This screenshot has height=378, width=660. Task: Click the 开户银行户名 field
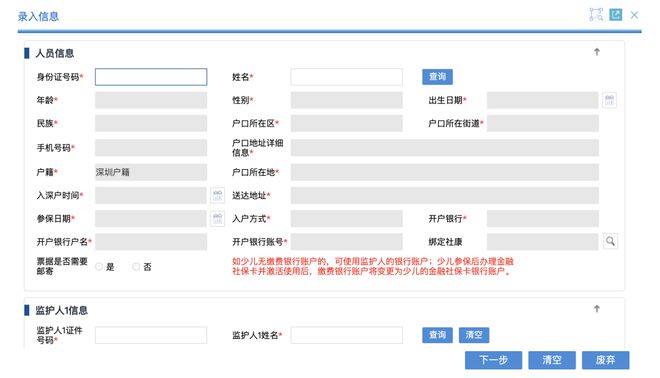[151, 242]
